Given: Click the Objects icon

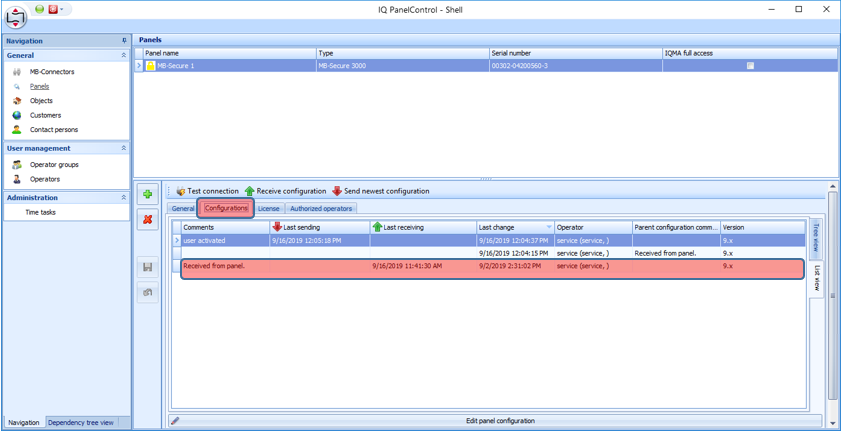Looking at the screenshot, I should click(x=17, y=100).
